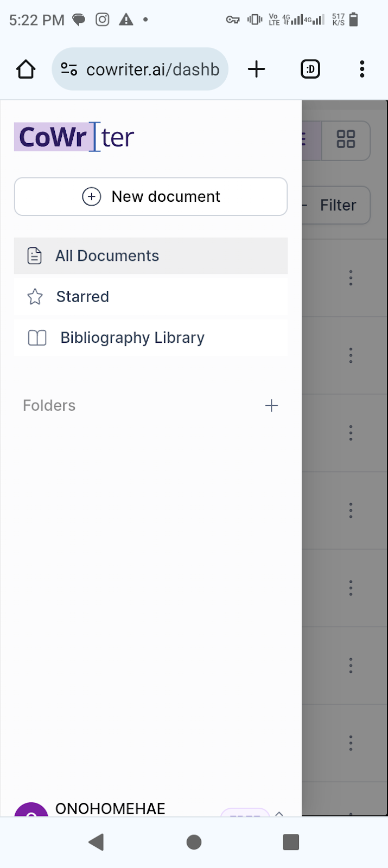Add a new folder with plus icon

point(271,405)
